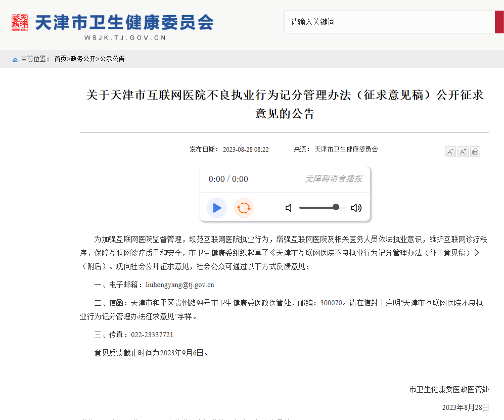Click the article headline 关于天津市互联网医院

click(285, 104)
